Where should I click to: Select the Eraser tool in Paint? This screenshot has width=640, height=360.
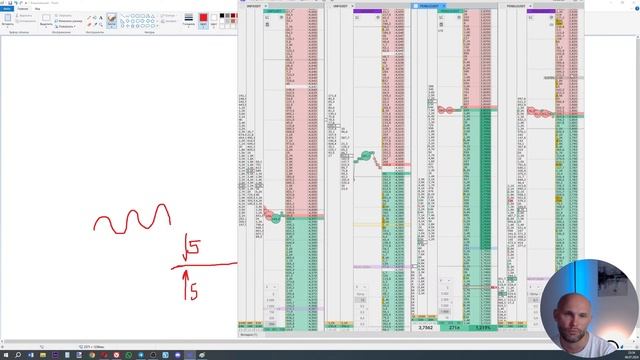point(89,24)
